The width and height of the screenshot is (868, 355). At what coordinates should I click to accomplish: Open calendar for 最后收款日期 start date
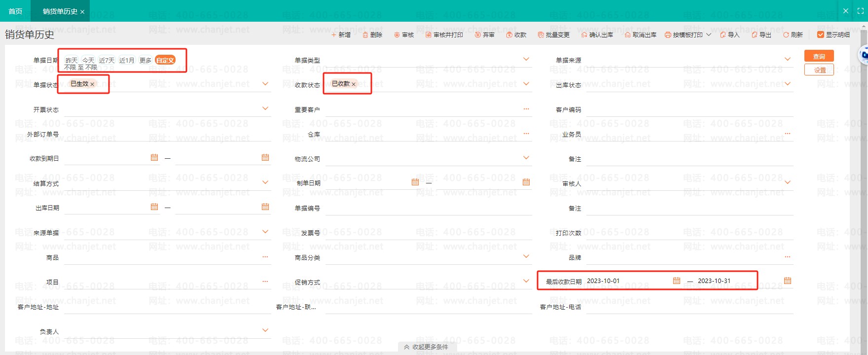click(x=677, y=281)
